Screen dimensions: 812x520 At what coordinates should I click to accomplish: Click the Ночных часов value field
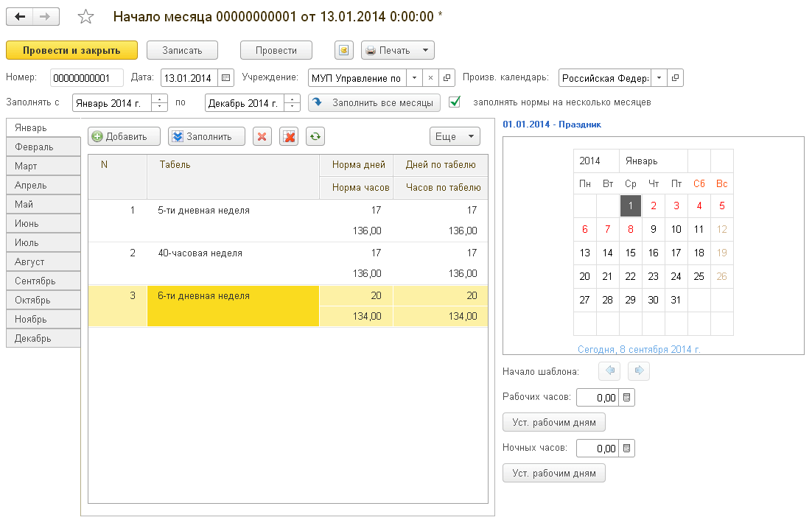(x=598, y=448)
